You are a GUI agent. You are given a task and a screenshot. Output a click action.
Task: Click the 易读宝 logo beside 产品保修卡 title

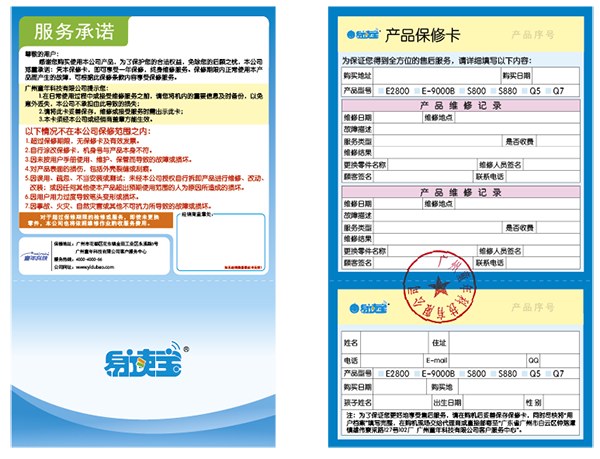pos(363,35)
